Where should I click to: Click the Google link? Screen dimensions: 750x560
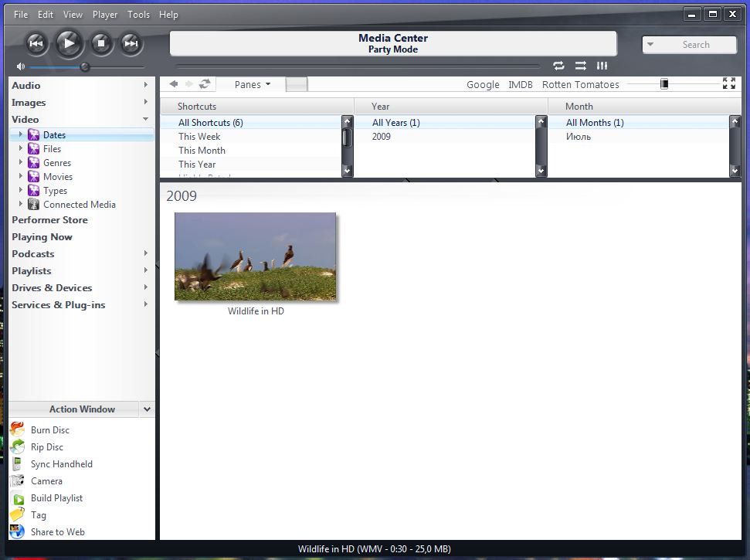pos(483,85)
